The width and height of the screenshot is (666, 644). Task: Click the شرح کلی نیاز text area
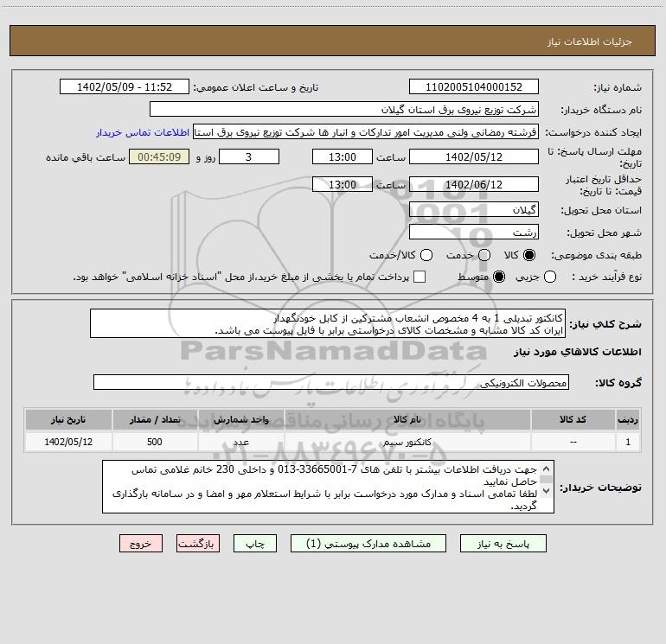(328, 323)
